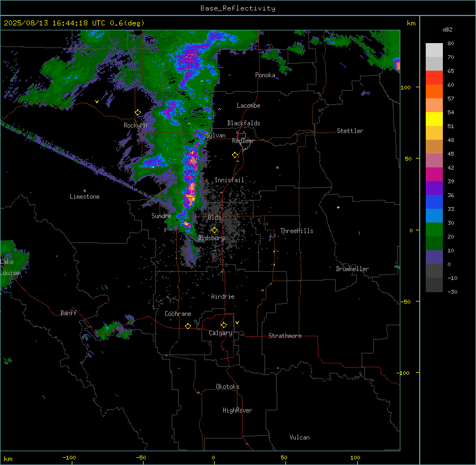The height and width of the screenshot is (465, 476).
Task: Click the 50 tick on the bottom axis
Action: click(284, 457)
